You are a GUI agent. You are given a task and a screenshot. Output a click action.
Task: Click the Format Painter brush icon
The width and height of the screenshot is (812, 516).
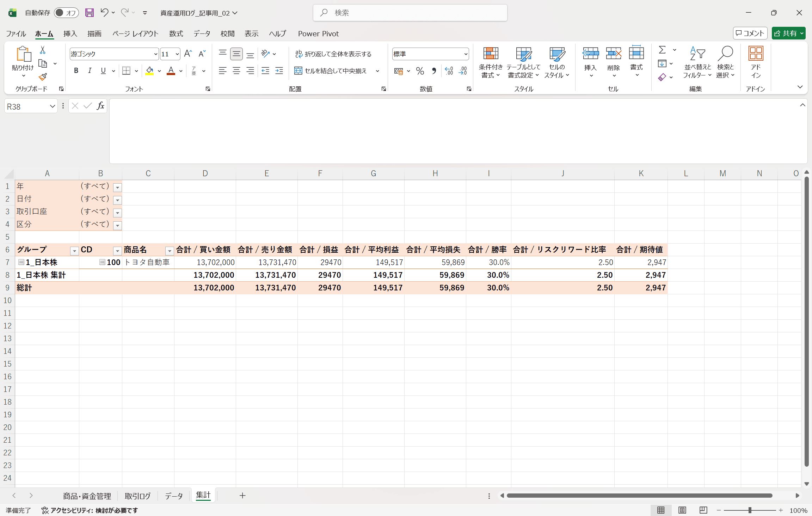43,77
